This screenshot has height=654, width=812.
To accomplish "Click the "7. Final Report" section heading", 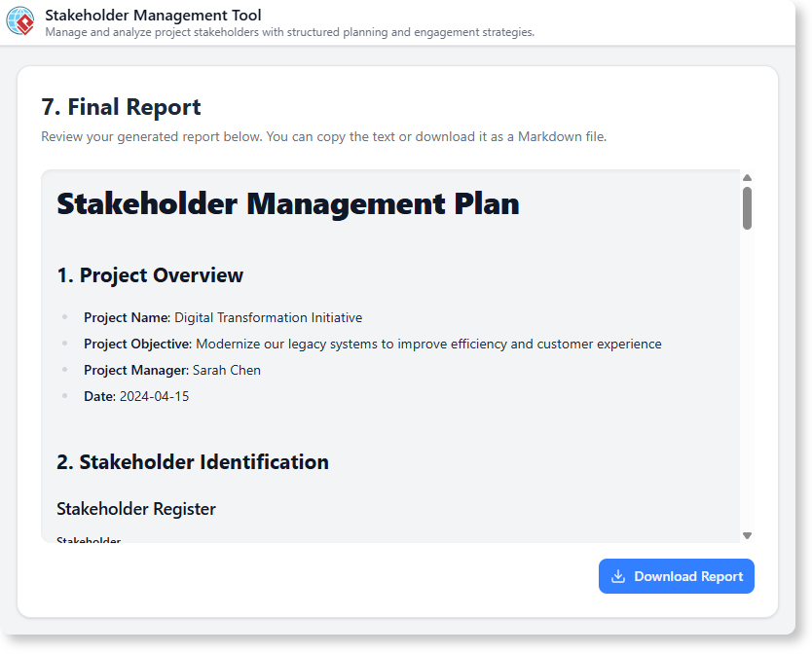I will [121, 107].
